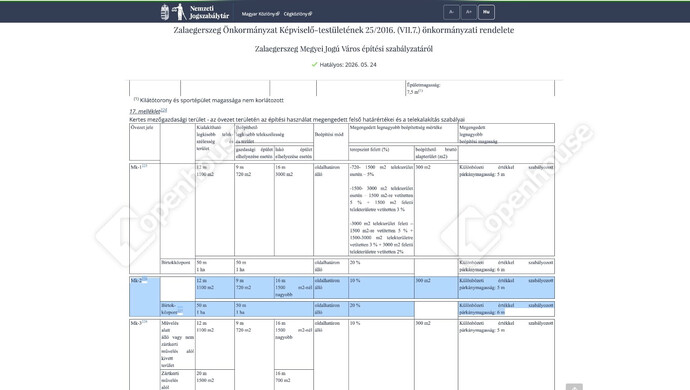Click the footnote reference next to Mk-3
The width and height of the screenshot is (690, 390).
[144, 322]
